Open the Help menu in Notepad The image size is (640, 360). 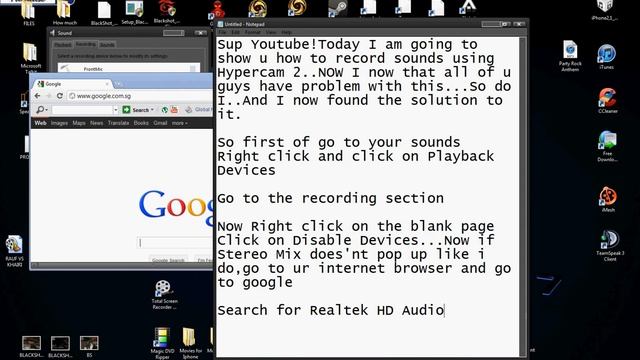coord(287,32)
